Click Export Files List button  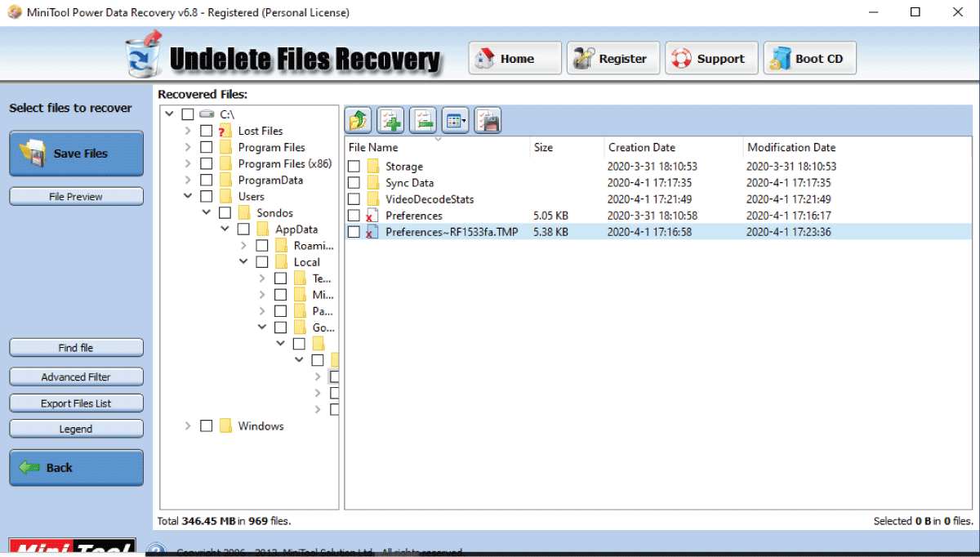coord(76,403)
